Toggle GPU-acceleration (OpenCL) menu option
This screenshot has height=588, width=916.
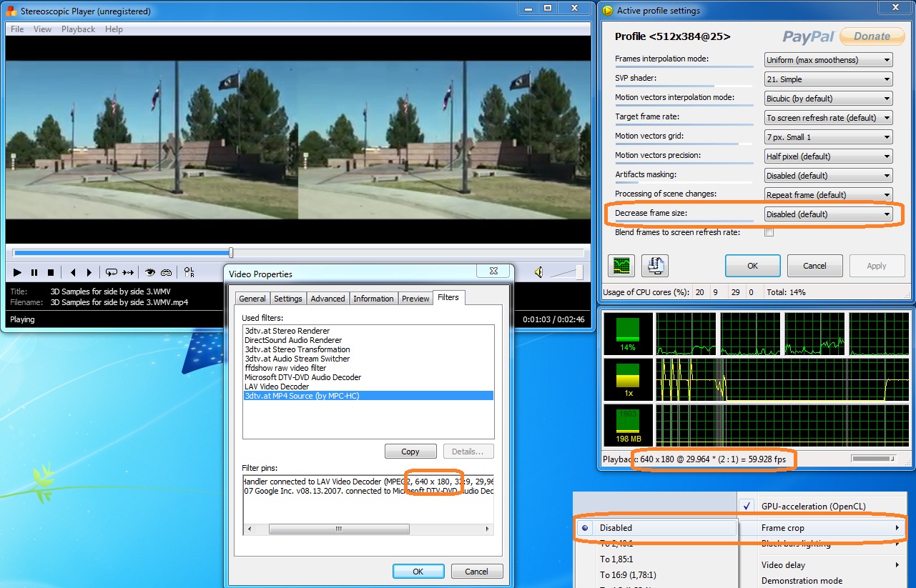click(x=813, y=507)
